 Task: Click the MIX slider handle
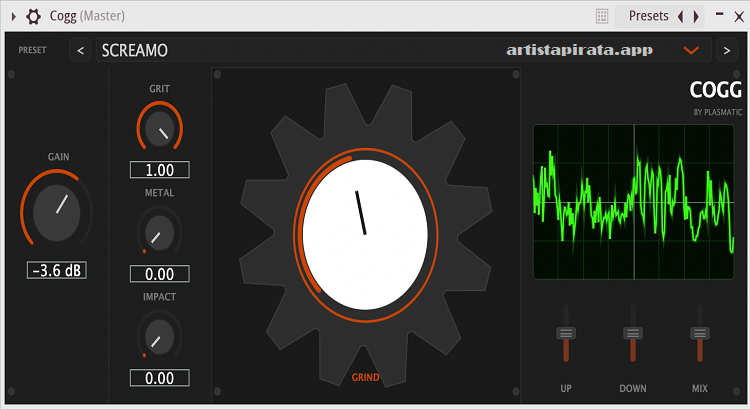(700, 333)
